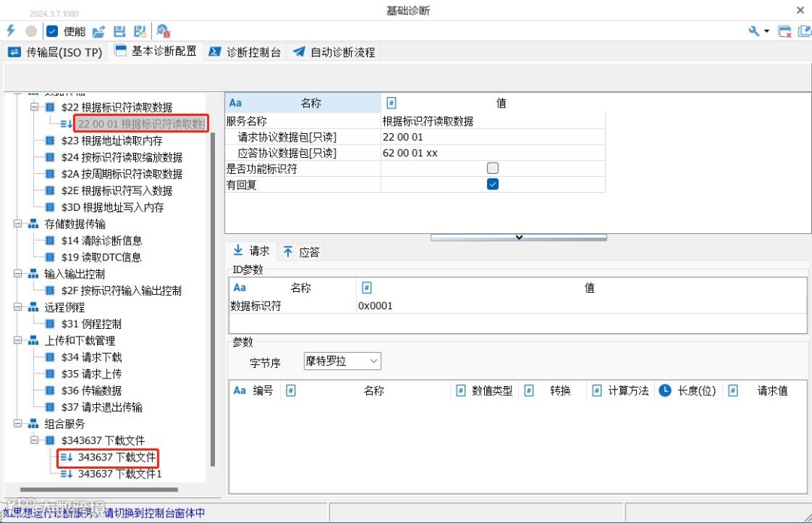The height and width of the screenshot is (523, 812).
Task: Select $22 根据标识符读取数据 service
Action: [117, 108]
